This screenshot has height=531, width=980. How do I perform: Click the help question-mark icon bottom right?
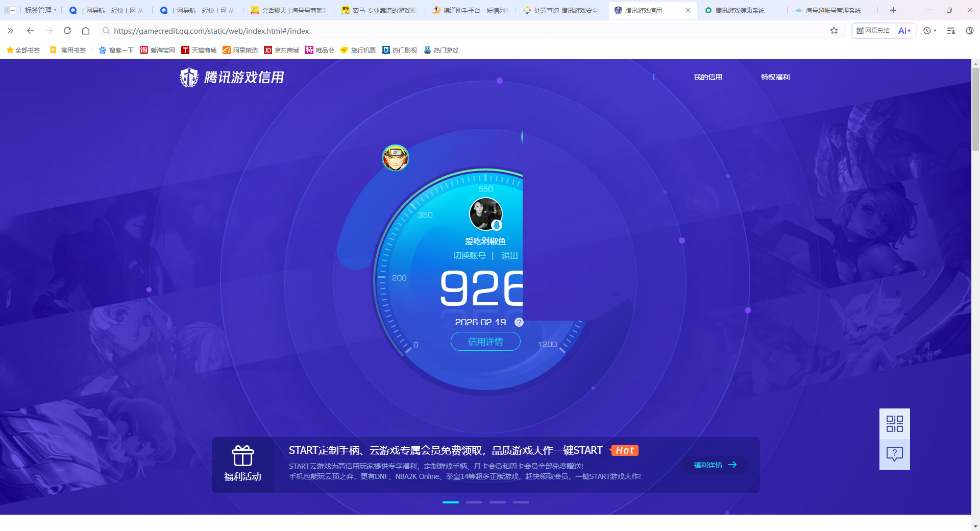[x=894, y=453]
